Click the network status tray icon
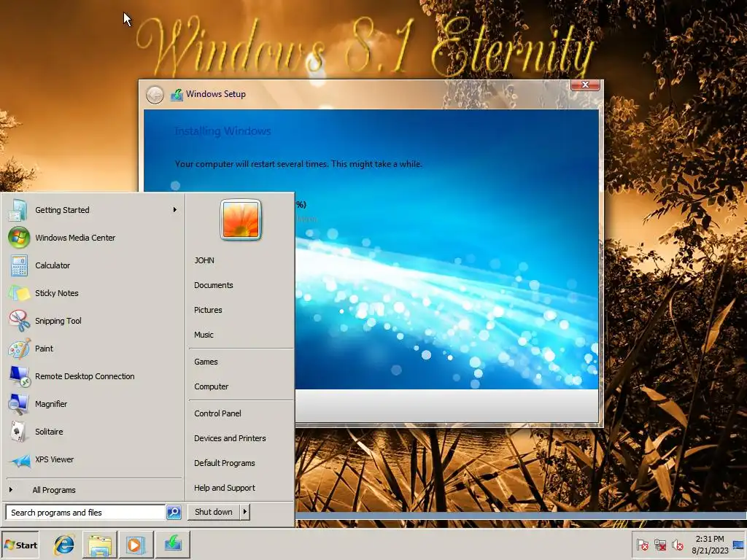The width and height of the screenshot is (747, 560). pos(659,545)
